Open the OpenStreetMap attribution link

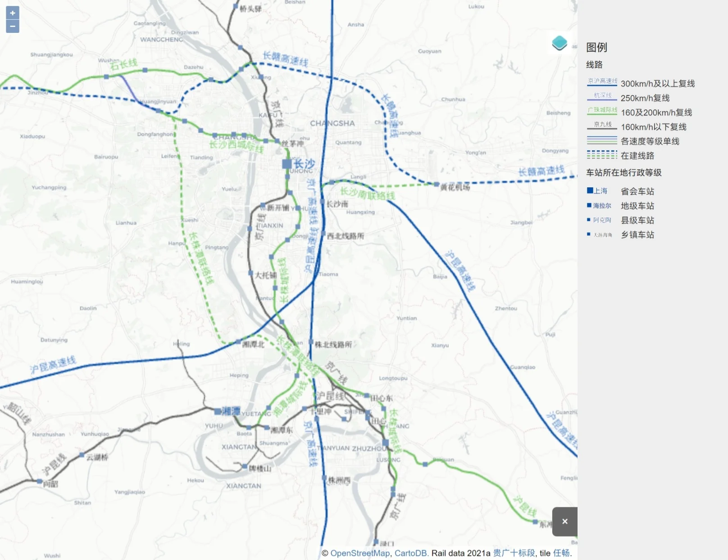click(360, 553)
